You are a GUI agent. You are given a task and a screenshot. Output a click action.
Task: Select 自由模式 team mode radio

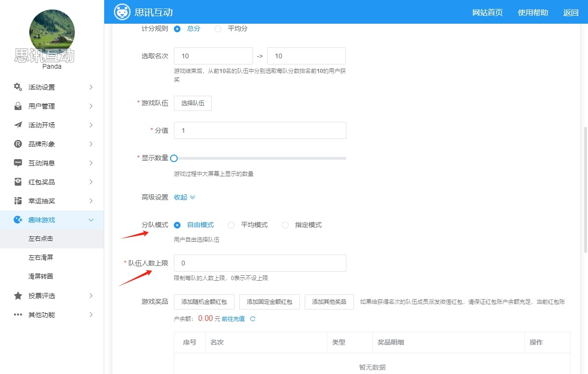click(177, 225)
